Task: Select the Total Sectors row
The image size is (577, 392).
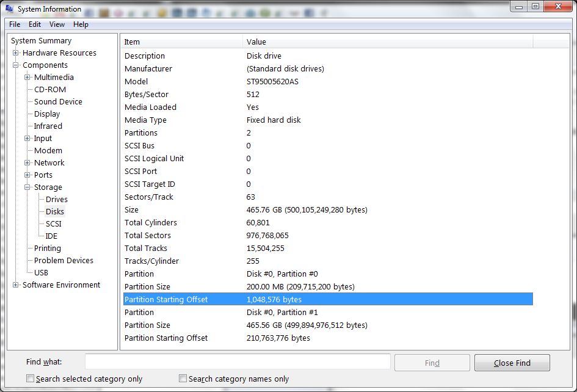Action: [x=328, y=236]
